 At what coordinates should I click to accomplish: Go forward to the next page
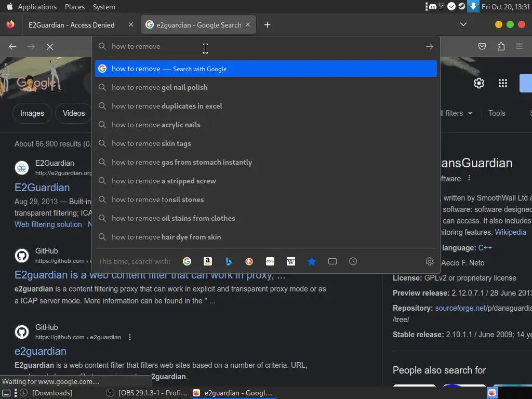point(31,46)
